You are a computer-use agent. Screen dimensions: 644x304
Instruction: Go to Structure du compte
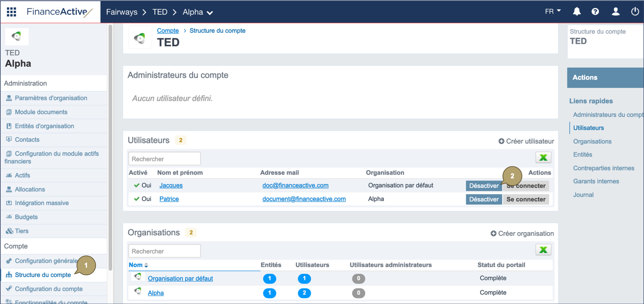coord(43,275)
